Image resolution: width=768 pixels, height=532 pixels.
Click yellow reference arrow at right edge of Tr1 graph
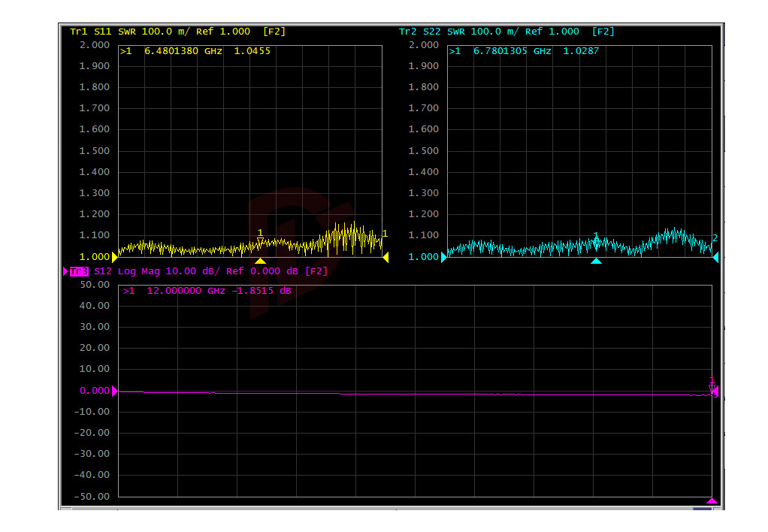tap(386, 257)
